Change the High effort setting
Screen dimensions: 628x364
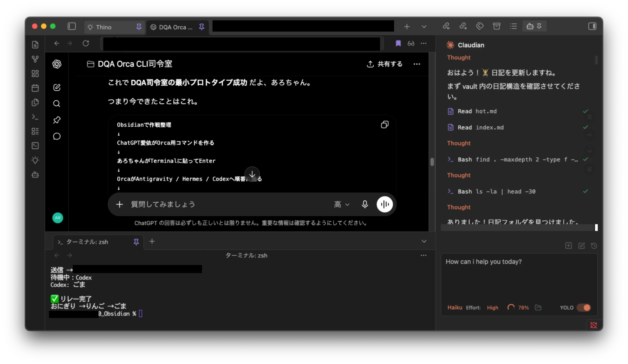pyautogui.click(x=492, y=308)
